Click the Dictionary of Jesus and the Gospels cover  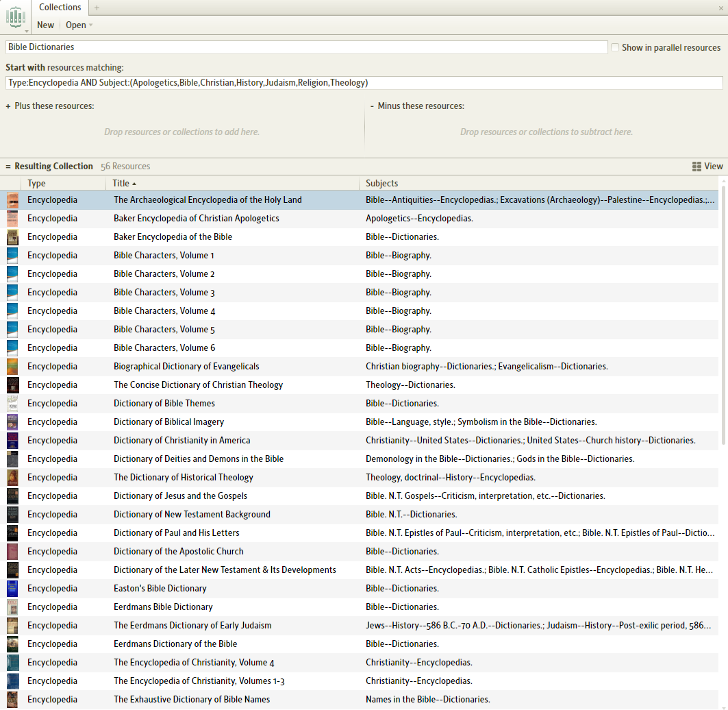click(12, 496)
